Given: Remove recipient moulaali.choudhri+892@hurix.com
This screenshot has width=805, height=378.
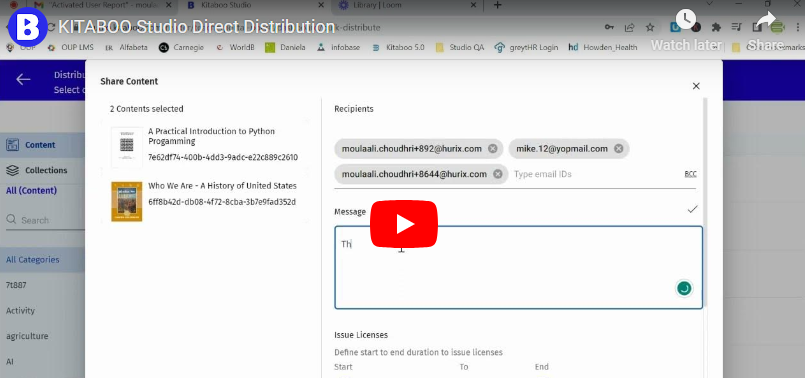Looking at the screenshot, I should [492, 149].
